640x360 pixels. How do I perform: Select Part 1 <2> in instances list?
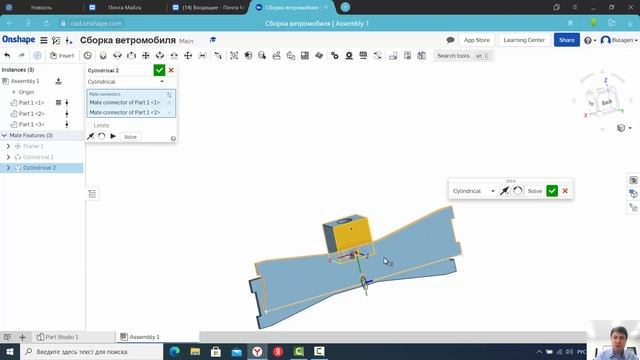pyautogui.click(x=31, y=114)
